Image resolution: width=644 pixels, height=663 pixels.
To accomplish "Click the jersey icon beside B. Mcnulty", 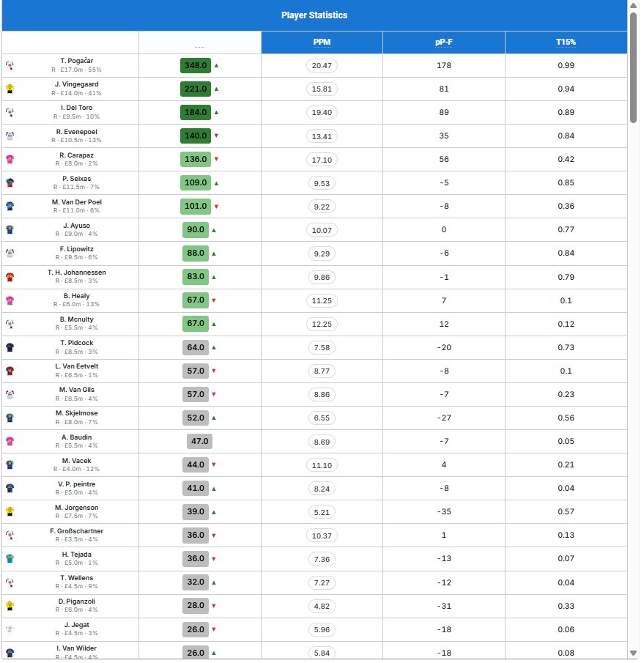I will pos(10,324).
